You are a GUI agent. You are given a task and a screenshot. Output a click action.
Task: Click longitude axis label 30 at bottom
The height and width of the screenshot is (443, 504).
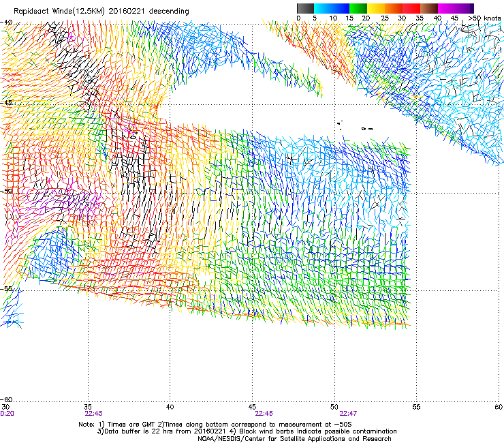(x=5, y=407)
